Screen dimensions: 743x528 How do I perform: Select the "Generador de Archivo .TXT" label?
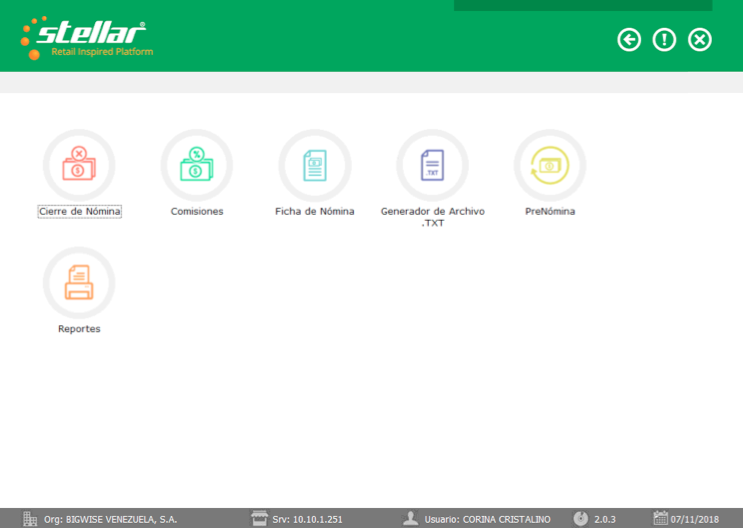(x=433, y=217)
